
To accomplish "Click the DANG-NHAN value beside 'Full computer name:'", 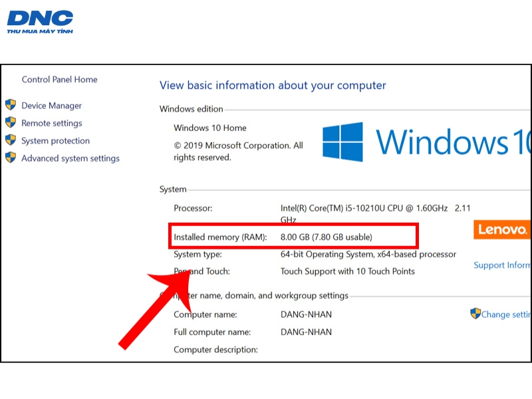I will coord(306,332).
